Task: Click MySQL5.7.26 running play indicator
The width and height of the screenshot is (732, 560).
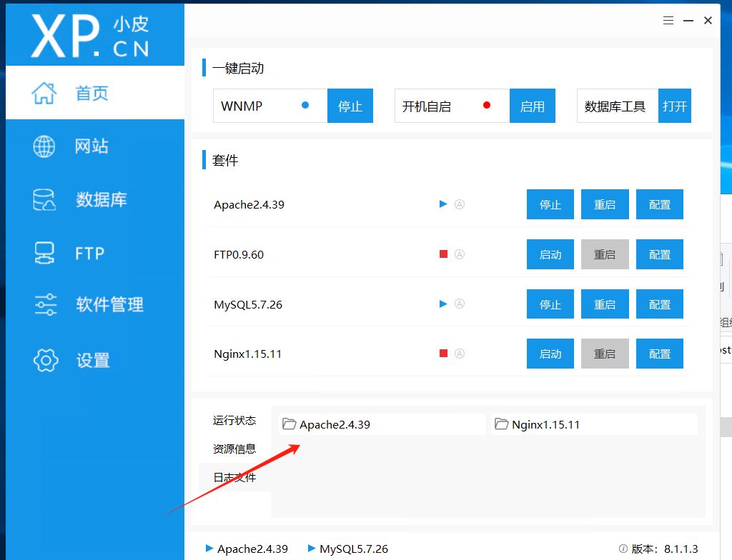Action: tap(443, 304)
